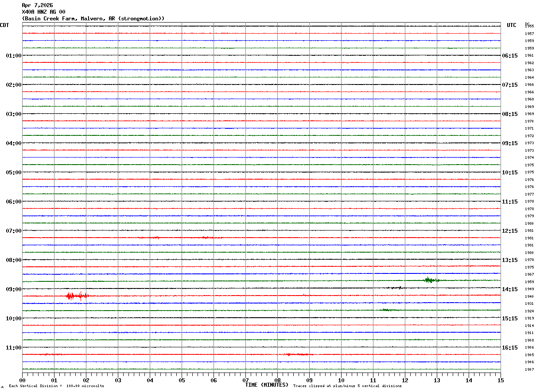
Task: Click the DC value '1955'
Action: pyautogui.click(x=529, y=27)
